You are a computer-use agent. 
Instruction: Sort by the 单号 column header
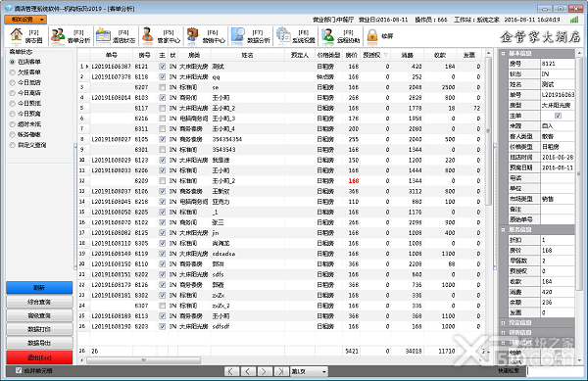[x=112, y=55]
